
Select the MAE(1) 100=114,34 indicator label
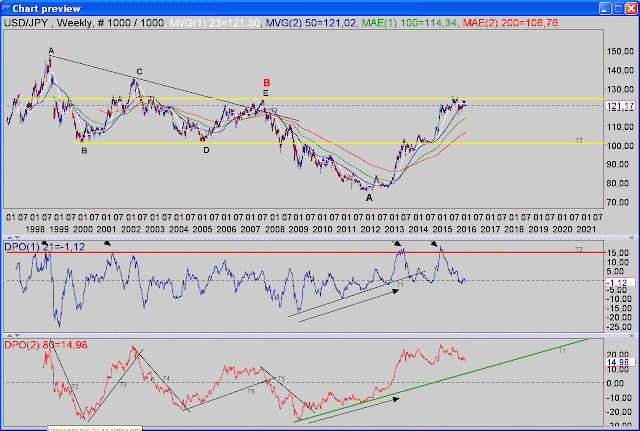tap(409, 23)
